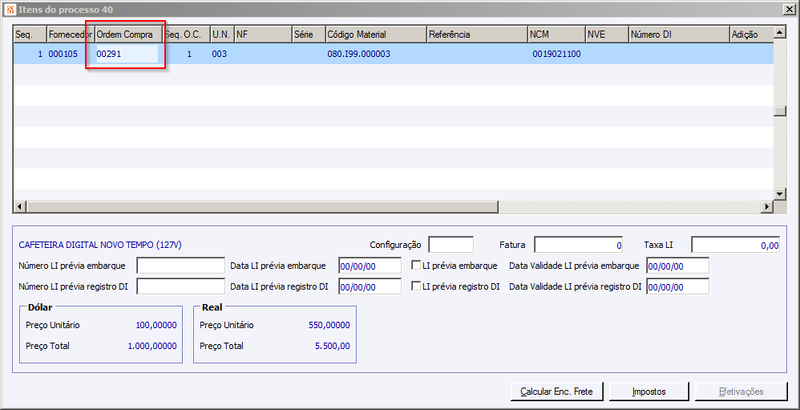Tick the LI prévia registro DI checkbox
The width and height of the screenshot is (800, 410).
pyautogui.click(x=416, y=287)
